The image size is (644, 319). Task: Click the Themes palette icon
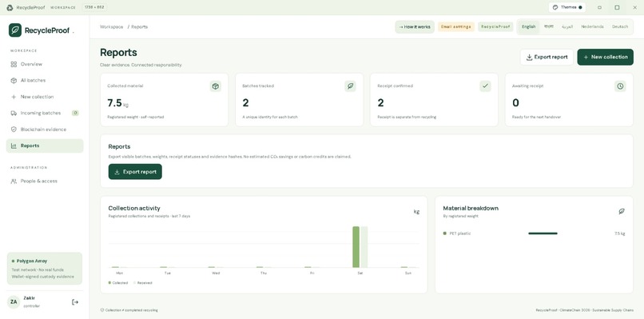555,7
